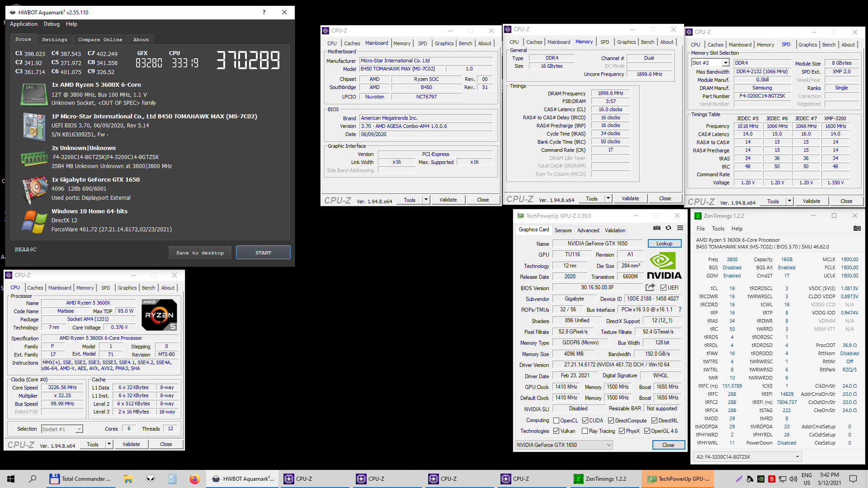Toggle the OpenCL checkbox

[556, 420]
